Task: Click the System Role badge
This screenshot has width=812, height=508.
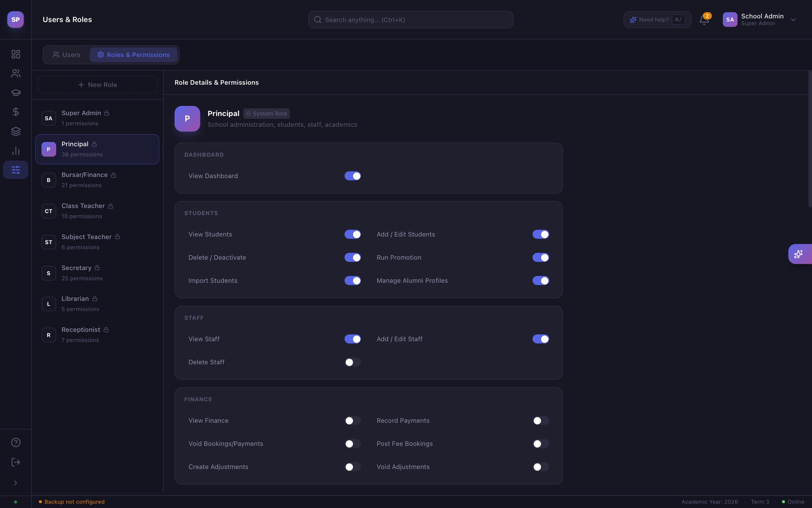Action: (x=266, y=113)
